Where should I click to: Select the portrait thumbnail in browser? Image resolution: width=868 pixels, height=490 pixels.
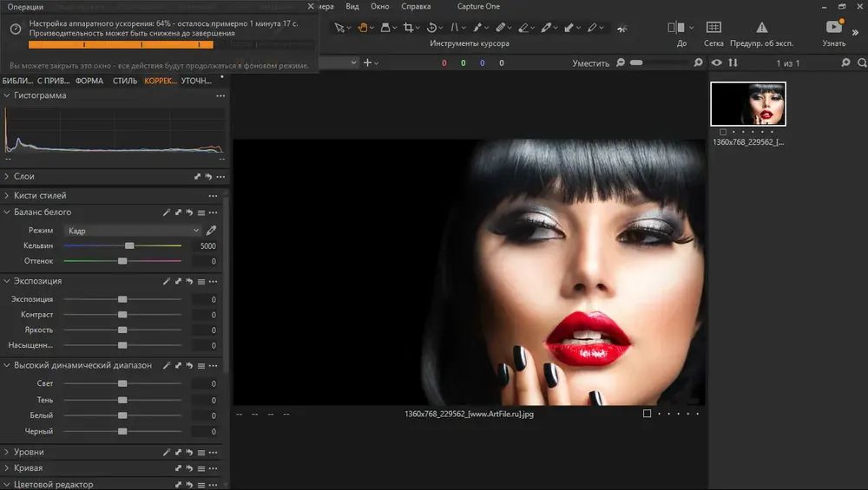pos(748,104)
